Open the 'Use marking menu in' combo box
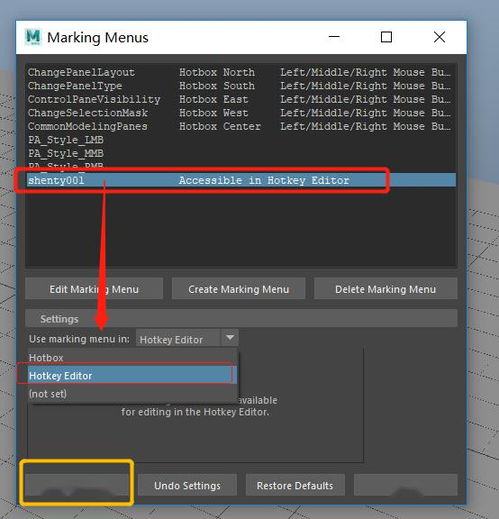Screen dimensions: 499x519 pyautogui.click(x=187, y=339)
